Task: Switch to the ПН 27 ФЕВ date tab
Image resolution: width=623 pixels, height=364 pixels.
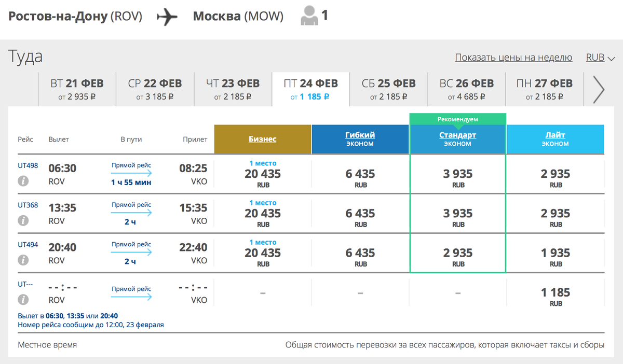Action: 545,89
